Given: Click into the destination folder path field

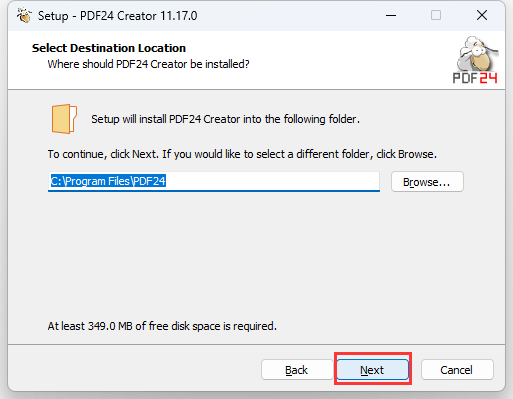Looking at the screenshot, I should click(x=214, y=182).
